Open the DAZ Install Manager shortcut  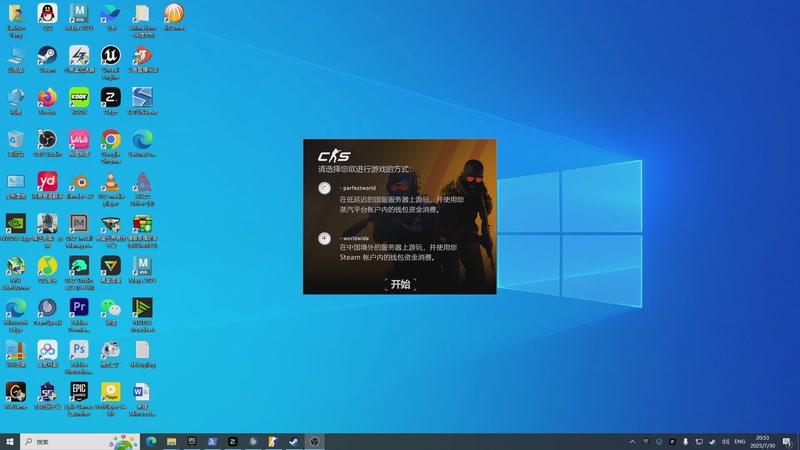point(79,231)
